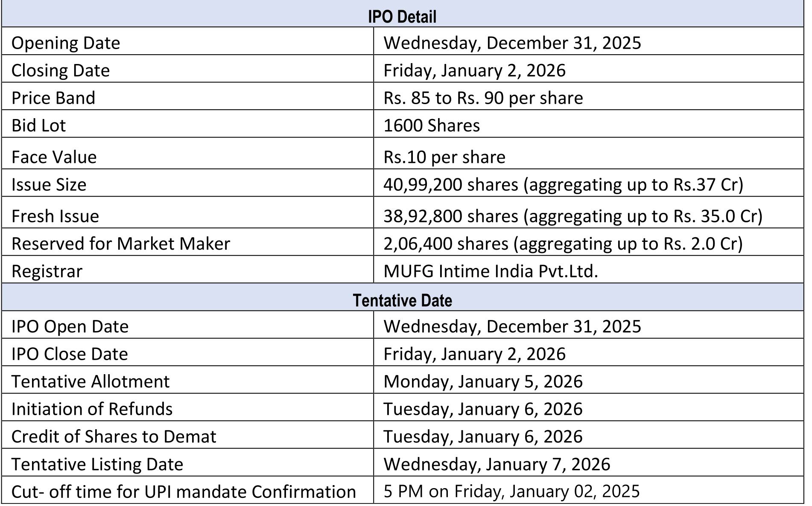Click the Tentative Allotment date Monday, January 5
Image resolution: width=812 pixels, height=506 pixels.
click(483, 381)
